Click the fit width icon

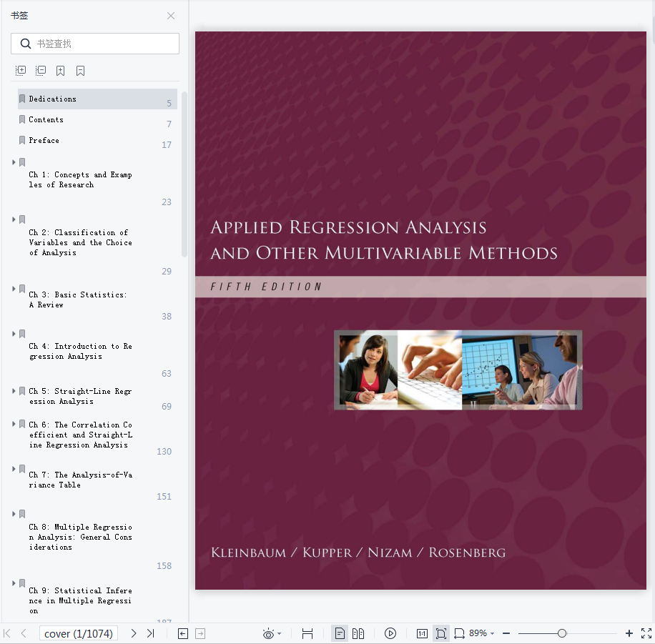coord(459,633)
